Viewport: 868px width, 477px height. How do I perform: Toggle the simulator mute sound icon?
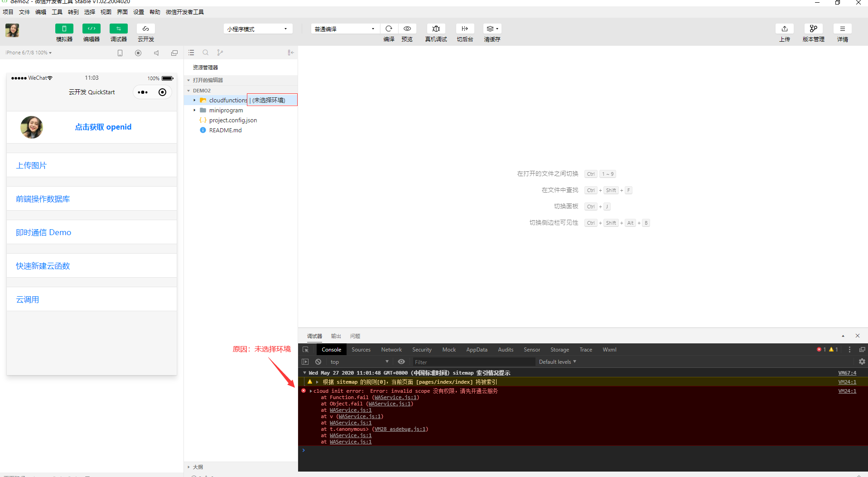(x=156, y=53)
